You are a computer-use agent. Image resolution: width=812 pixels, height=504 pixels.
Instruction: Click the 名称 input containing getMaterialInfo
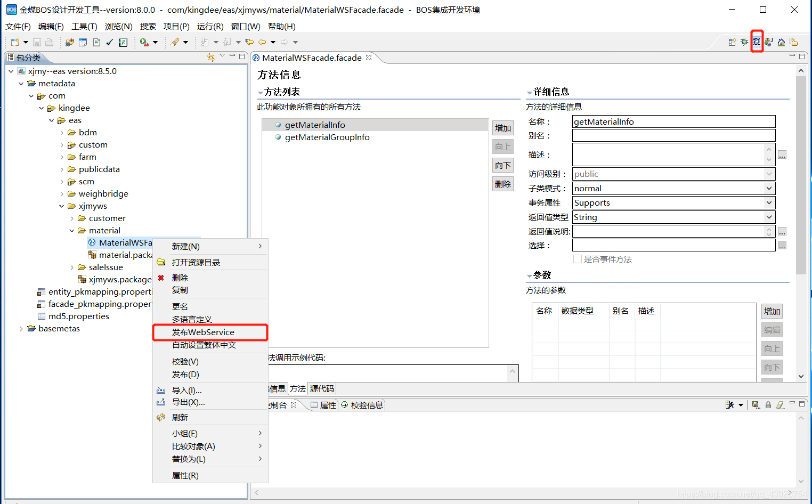pos(673,121)
